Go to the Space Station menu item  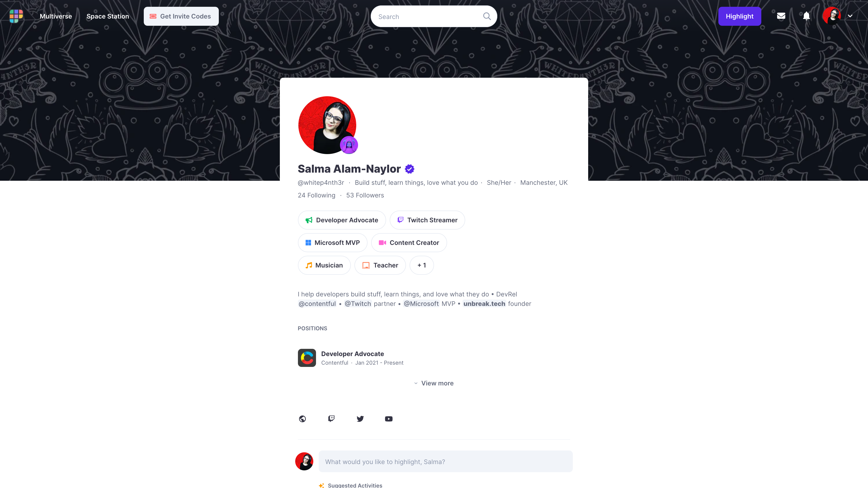(108, 16)
